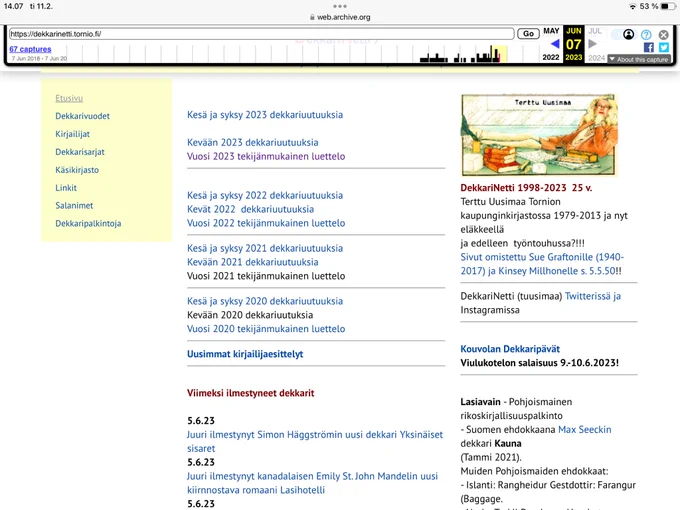The image size is (680, 510).
Task: Tap the Wi-Fi icon in status bar
Action: [x=633, y=6]
